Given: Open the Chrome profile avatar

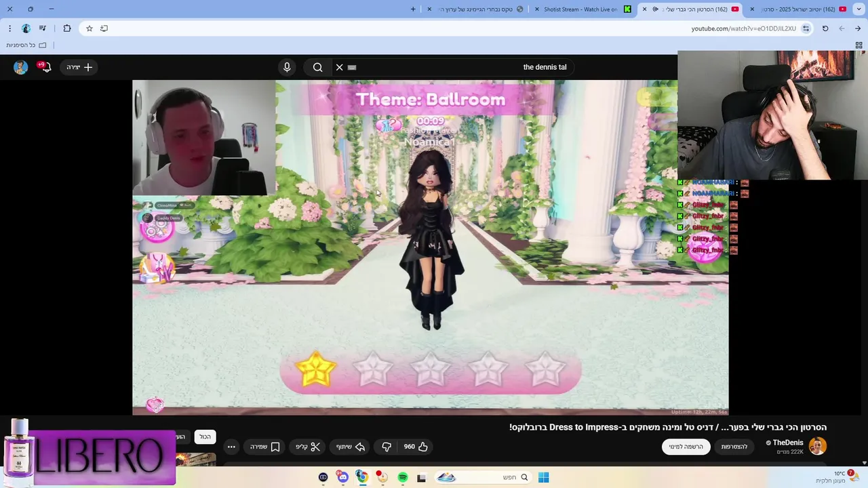Looking at the screenshot, I should pyautogui.click(x=26, y=28).
